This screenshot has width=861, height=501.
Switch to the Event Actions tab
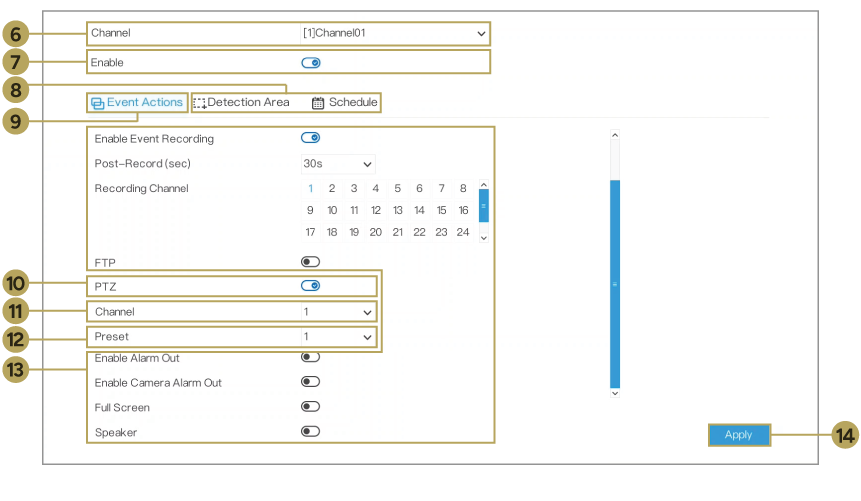[137, 103]
